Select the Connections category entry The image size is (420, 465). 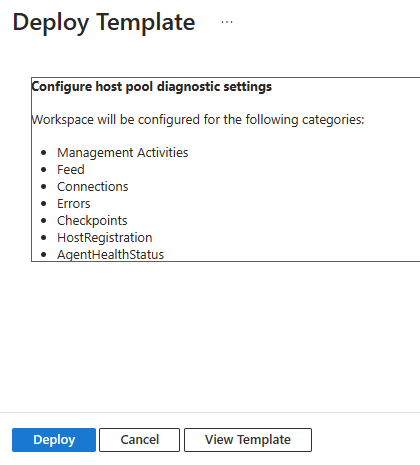(x=93, y=187)
